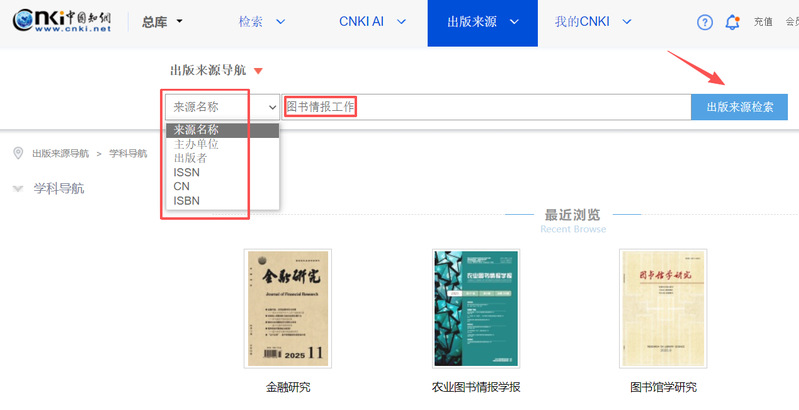
Task: Select ISBN from the field list
Action: click(x=187, y=200)
